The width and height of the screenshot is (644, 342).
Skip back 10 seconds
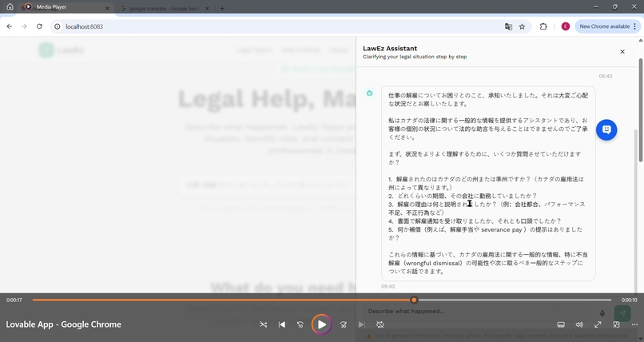(x=300, y=324)
